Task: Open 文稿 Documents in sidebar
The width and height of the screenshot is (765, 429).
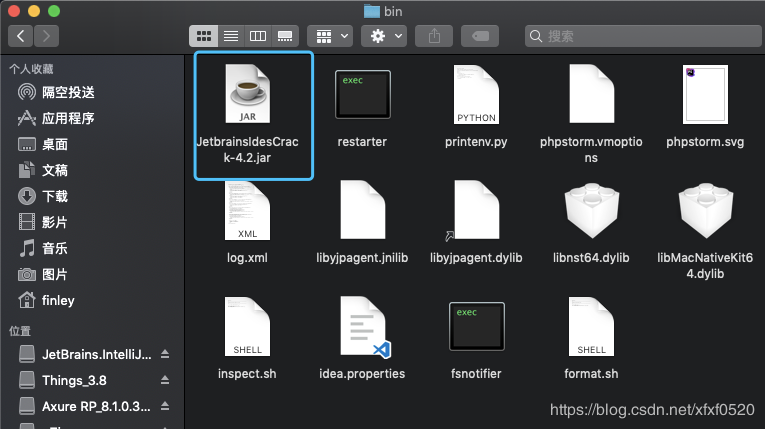Action: [42, 170]
